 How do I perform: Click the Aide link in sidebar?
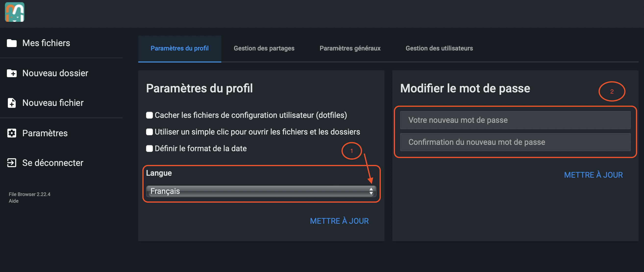point(14,201)
